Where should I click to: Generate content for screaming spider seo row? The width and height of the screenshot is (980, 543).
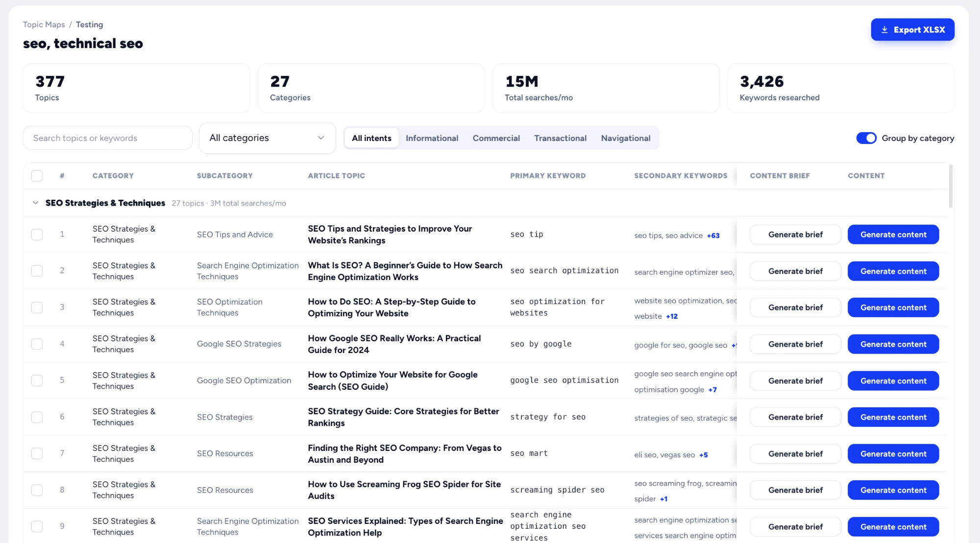point(893,490)
